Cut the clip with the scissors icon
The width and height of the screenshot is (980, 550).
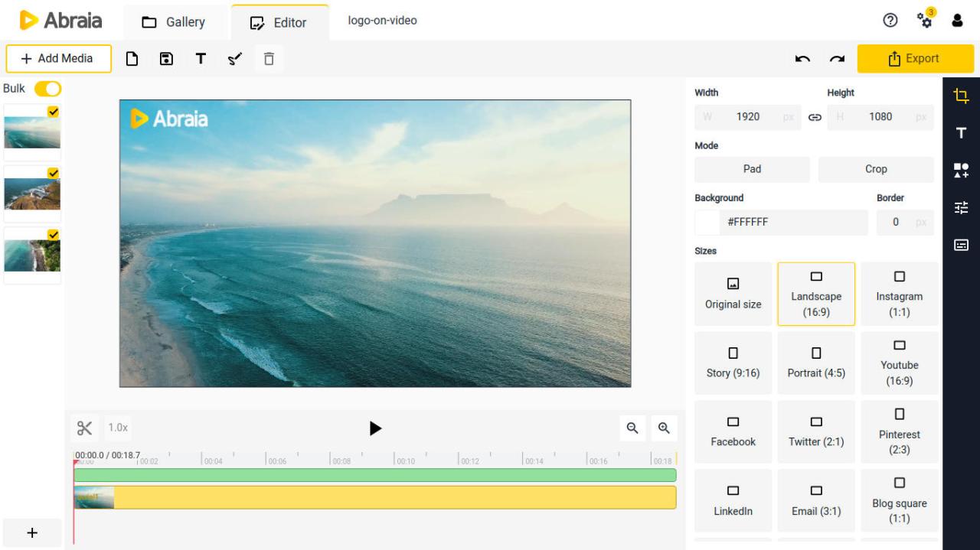tap(85, 428)
